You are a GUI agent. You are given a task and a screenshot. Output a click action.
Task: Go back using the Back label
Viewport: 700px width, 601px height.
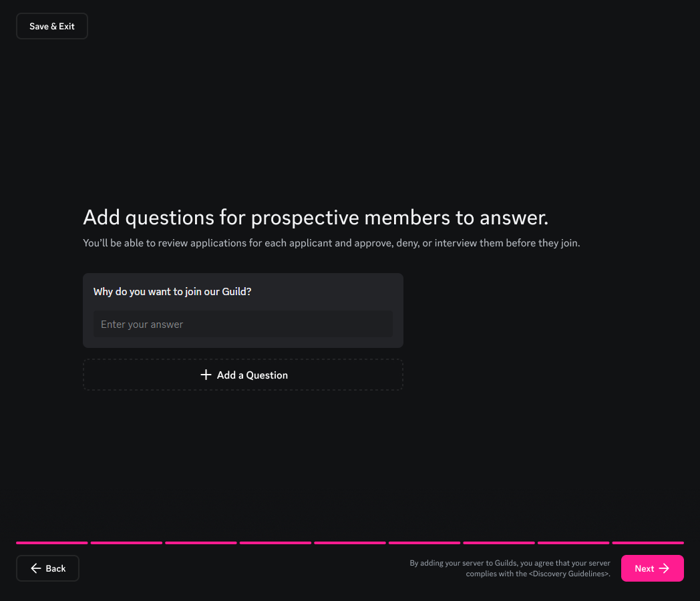[56, 569]
